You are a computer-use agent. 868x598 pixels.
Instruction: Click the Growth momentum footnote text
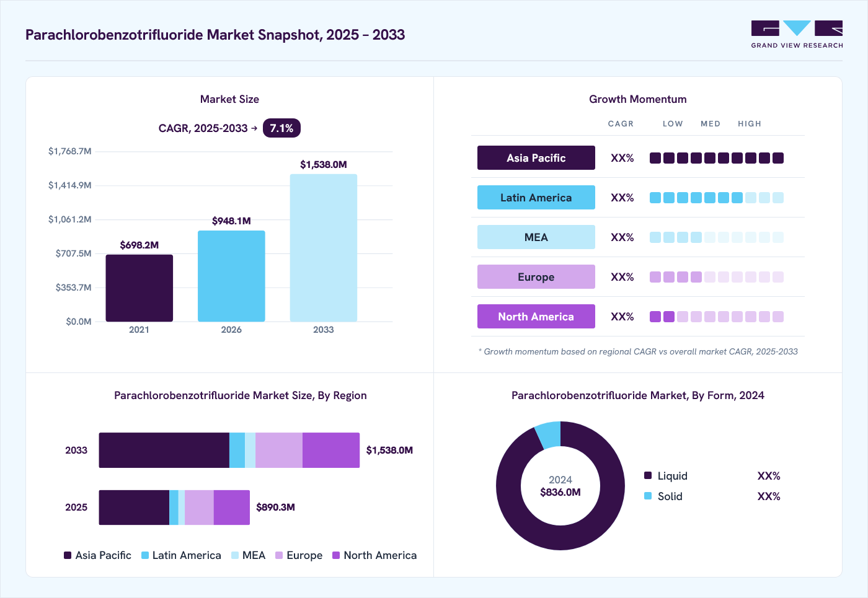[x=638, y=351]
